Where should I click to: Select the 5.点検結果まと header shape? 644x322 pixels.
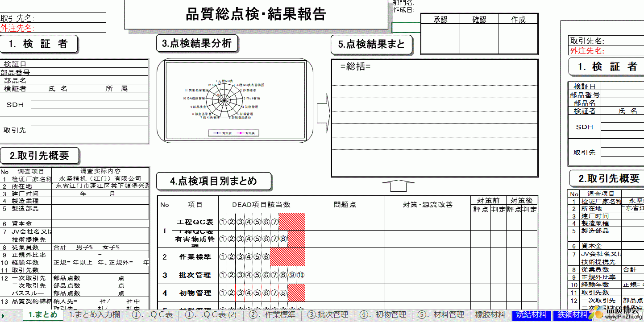click(x=371, y=44)
